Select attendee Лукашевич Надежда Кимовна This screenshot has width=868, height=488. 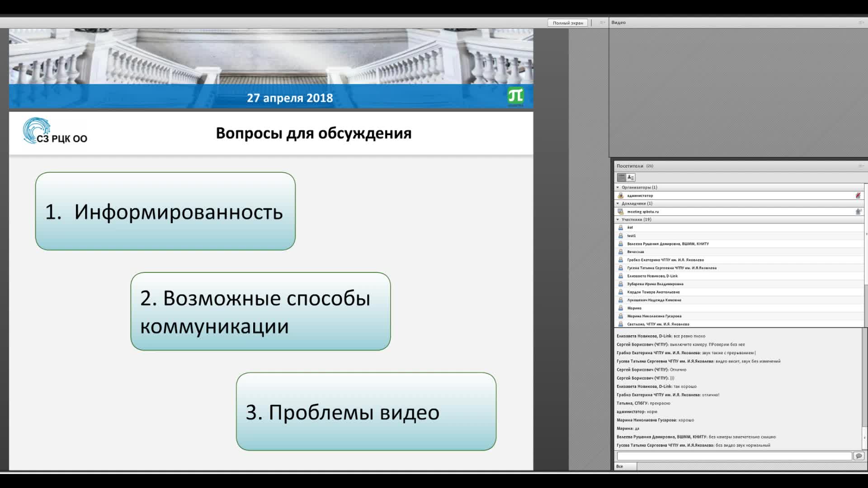pyautogui.click(x=740, y=300)
